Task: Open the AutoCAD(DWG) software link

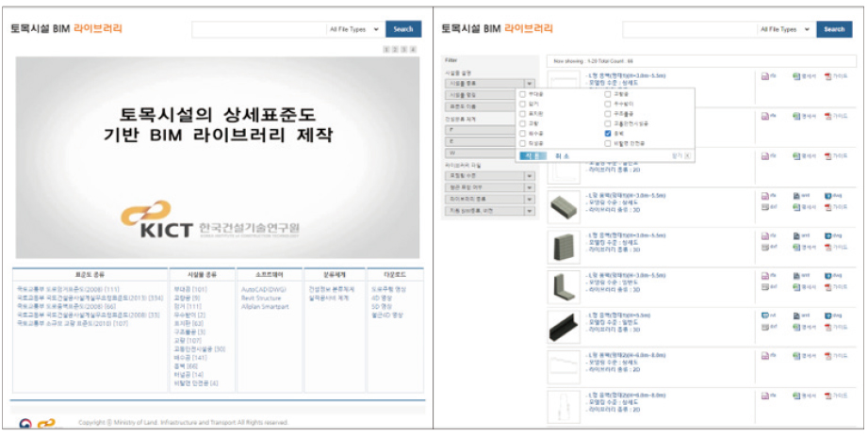Action: click(265, 289)
